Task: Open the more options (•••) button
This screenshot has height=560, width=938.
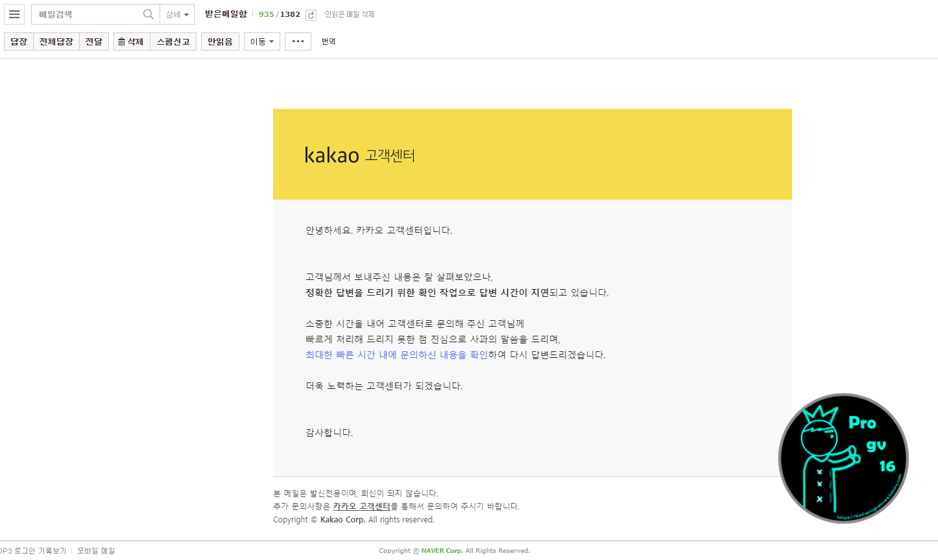Action: pos(298,41)
